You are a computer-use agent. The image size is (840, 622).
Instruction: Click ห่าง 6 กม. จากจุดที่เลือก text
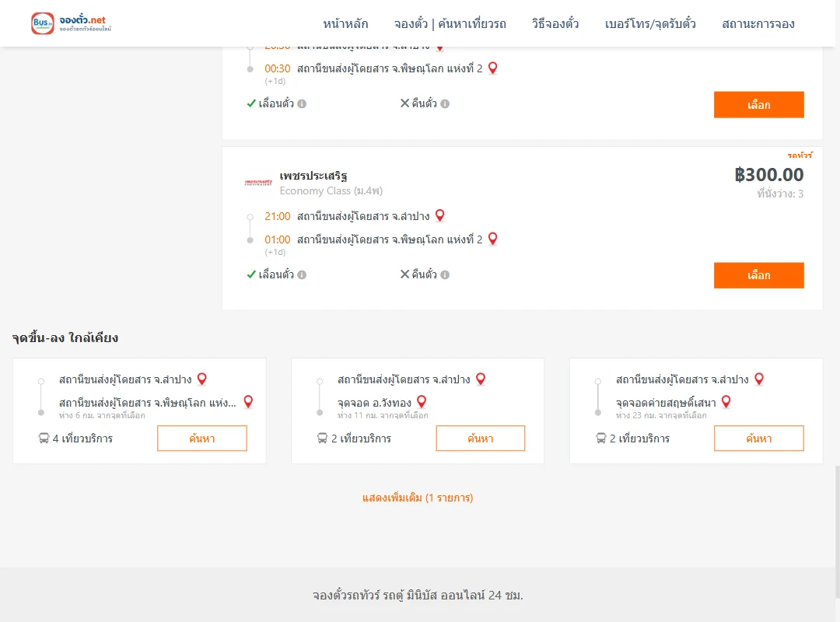[102, 415]
